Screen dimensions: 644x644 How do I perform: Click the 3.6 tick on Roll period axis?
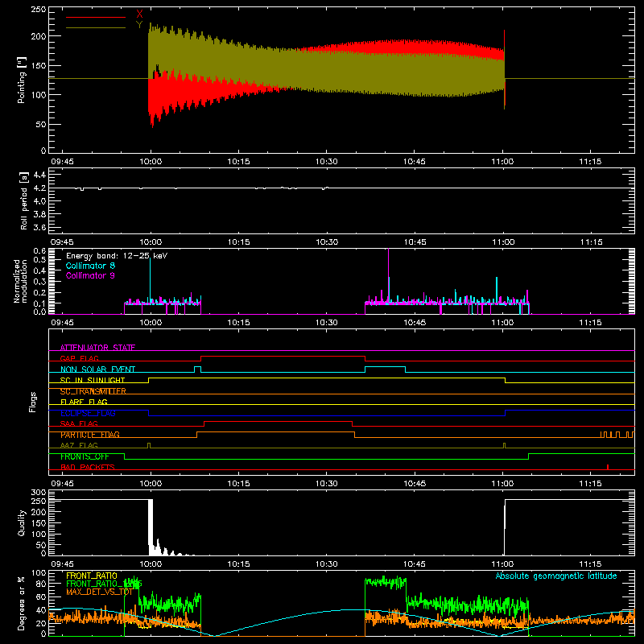39,227
